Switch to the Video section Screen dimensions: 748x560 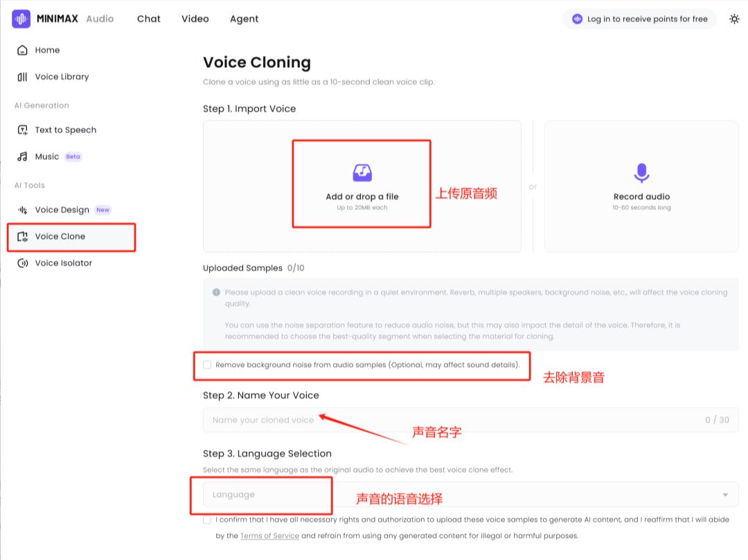[x=195, y=19]
